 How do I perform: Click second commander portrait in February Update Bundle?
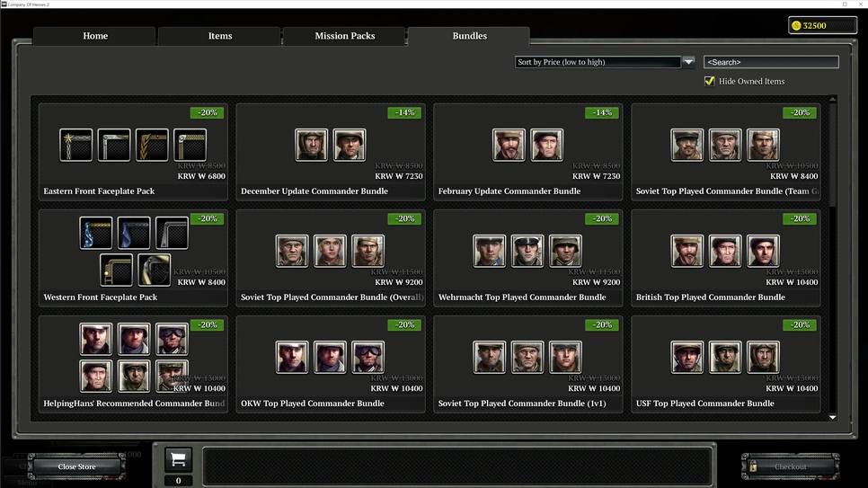pyautogui.click(x=547, y=145)
